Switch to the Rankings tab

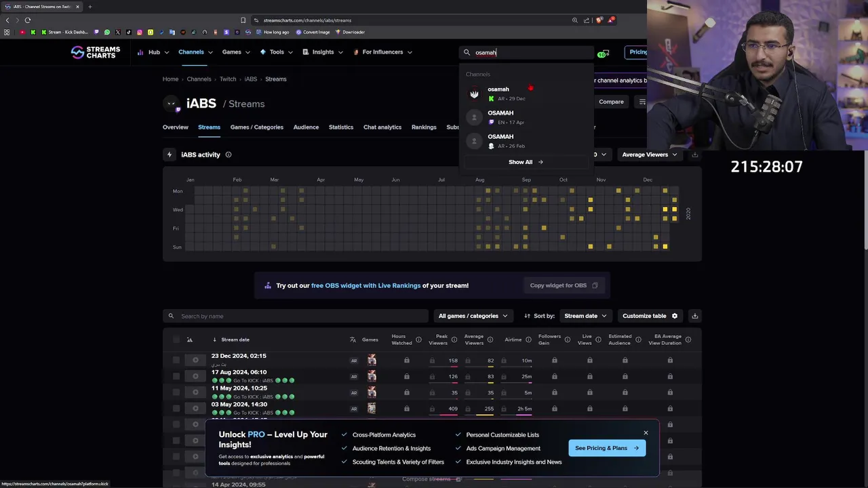coord(424,127)
